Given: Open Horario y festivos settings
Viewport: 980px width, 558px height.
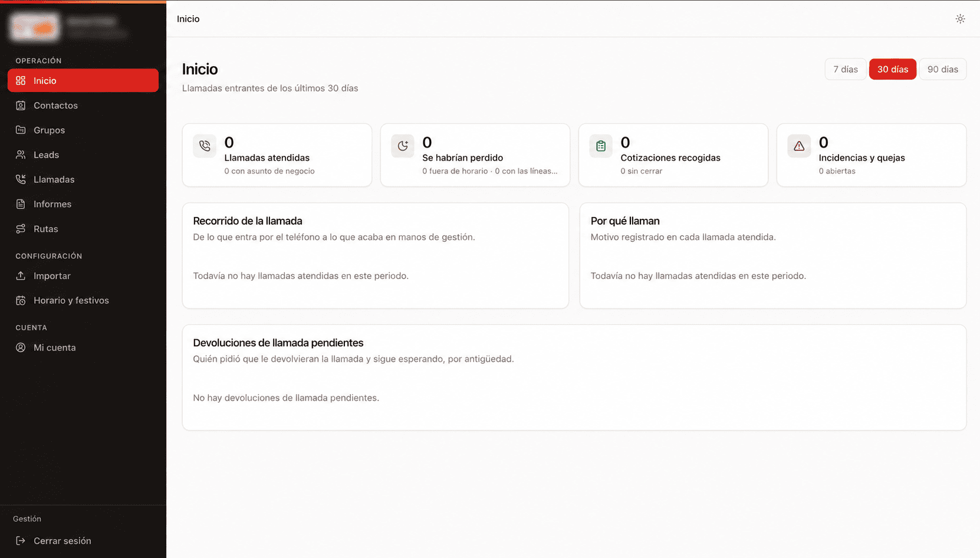Looking at the screenshot, I should (83, 301).
